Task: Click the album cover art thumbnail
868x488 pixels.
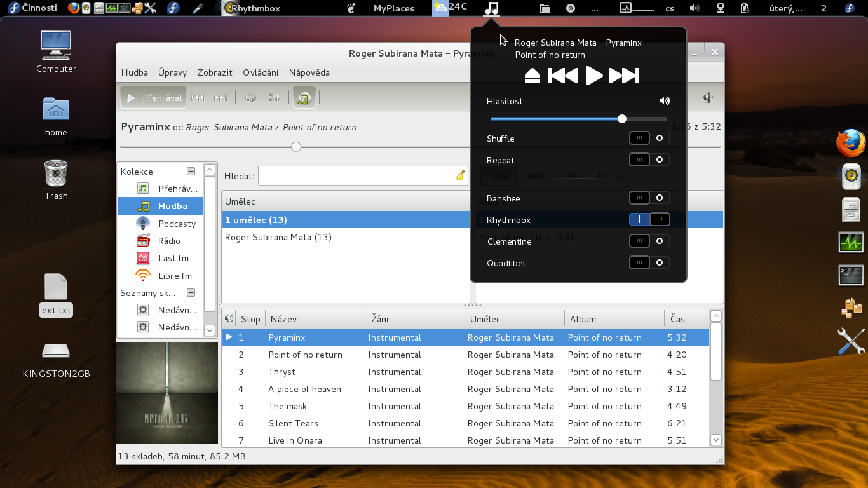Action: click(167, 393)
